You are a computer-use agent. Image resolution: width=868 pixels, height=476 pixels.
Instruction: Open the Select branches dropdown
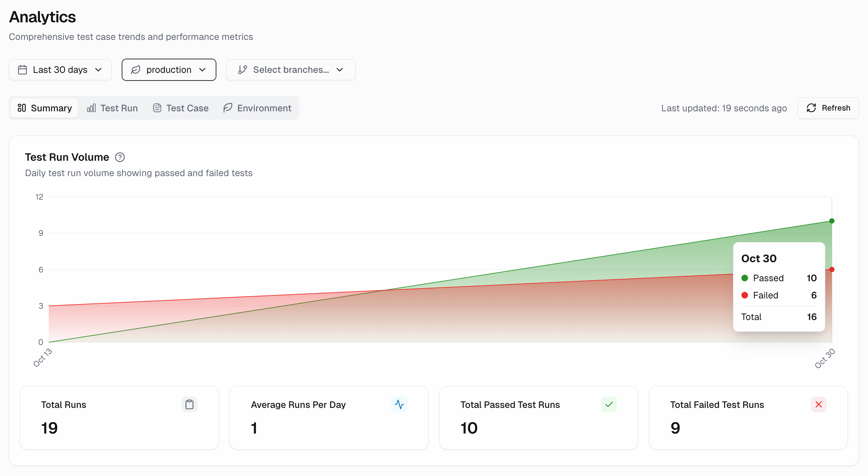(x=291, y=70)
